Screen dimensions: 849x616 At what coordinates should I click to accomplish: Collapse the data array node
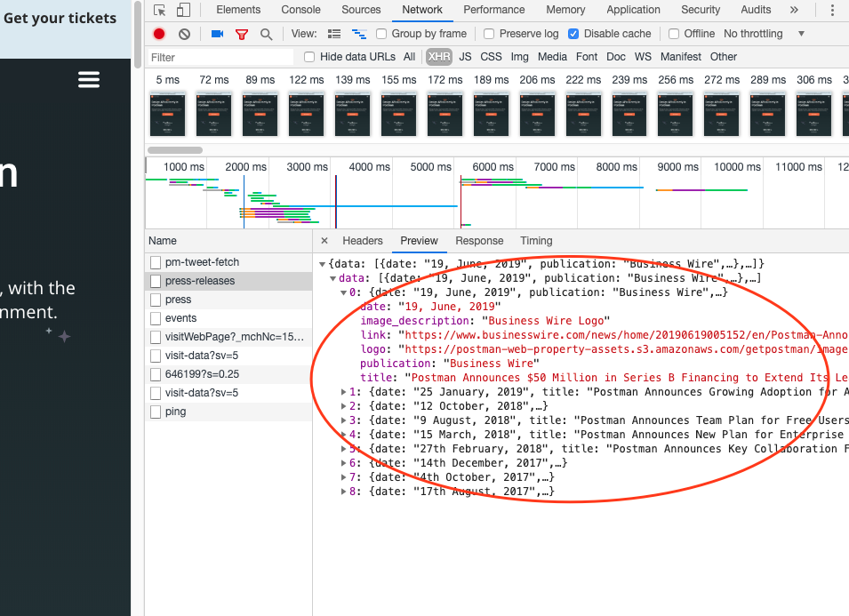[x=333, y=278]
